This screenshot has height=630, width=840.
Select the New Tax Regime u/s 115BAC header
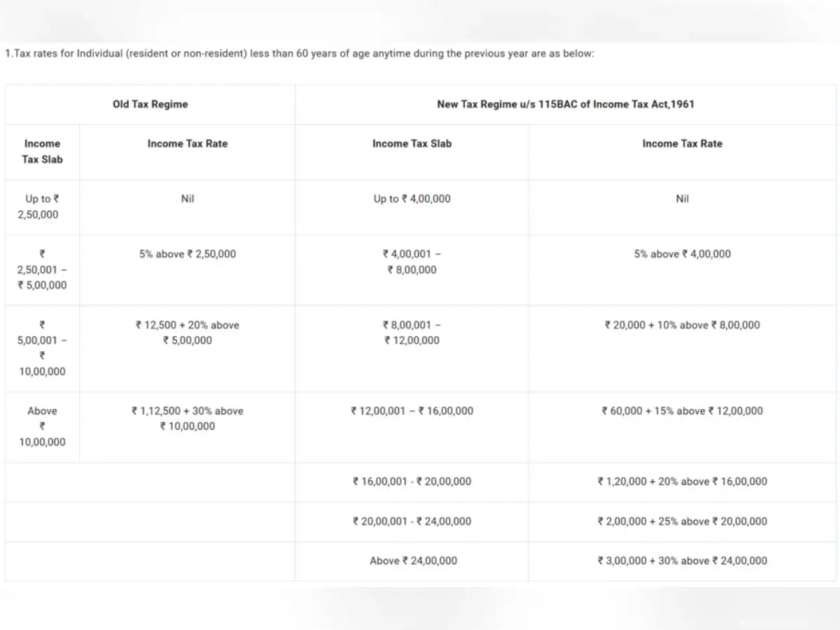(566, 104)
